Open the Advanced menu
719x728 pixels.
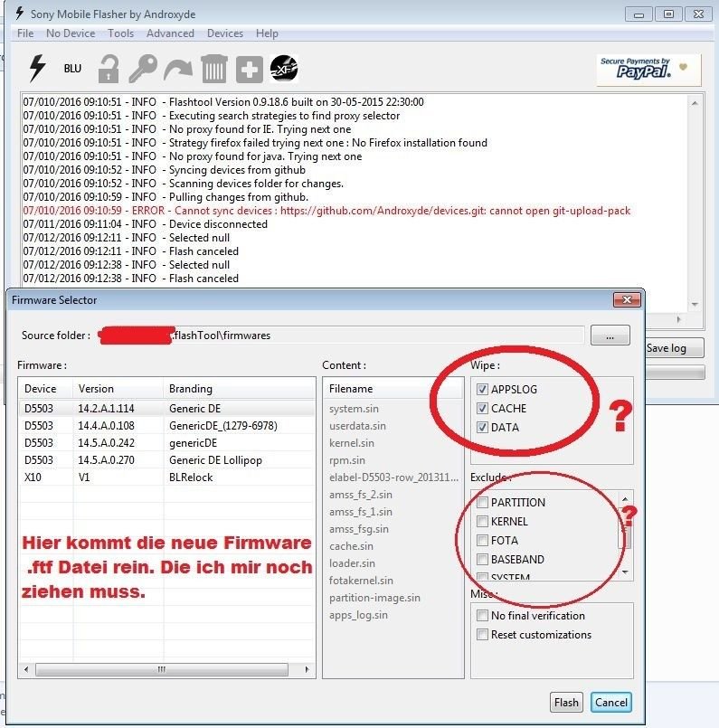(x=170, y=33)
